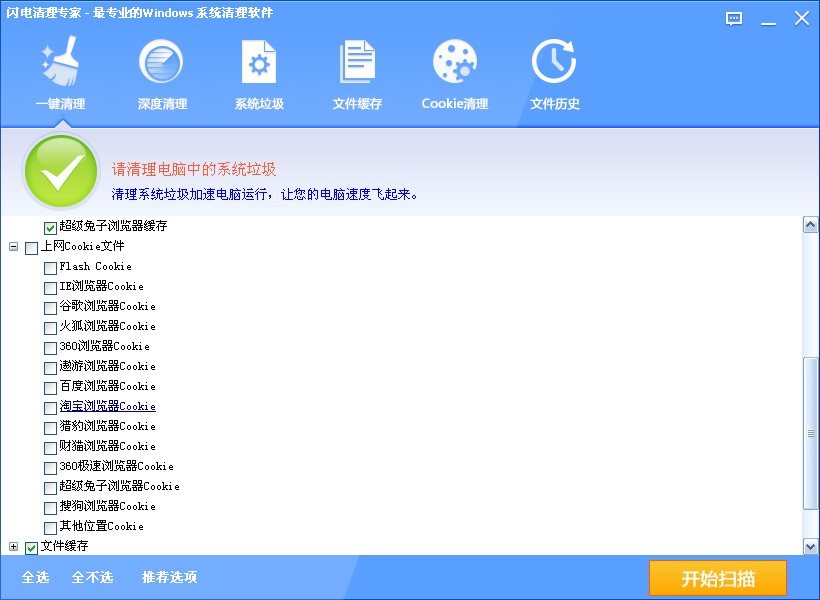Enable 谷歌浏览器Cookie checkbox
The height and width of the screenshot is (600, 820).
(50, 308)
